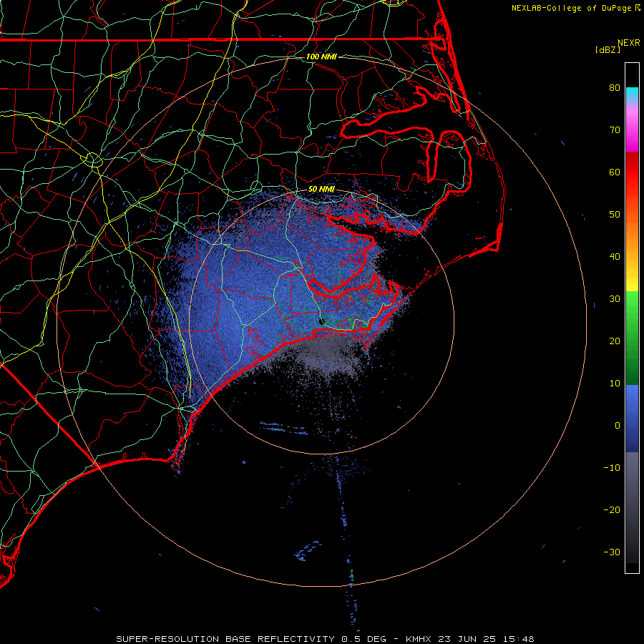The image size is (644, 644).
Task: Click the green segment of the color bar
Action: (x=632, y=338)
